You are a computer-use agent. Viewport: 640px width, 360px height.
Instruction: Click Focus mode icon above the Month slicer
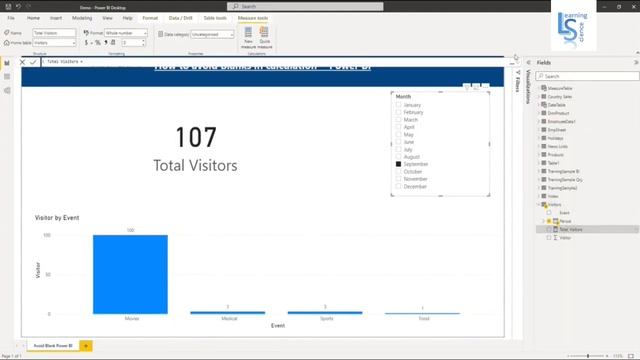click(x=476, y=87)
